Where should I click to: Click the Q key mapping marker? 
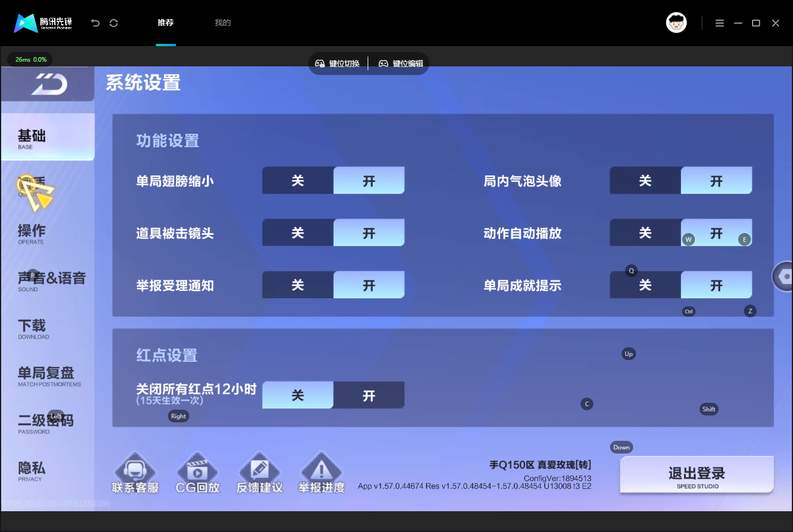(631, 271)
